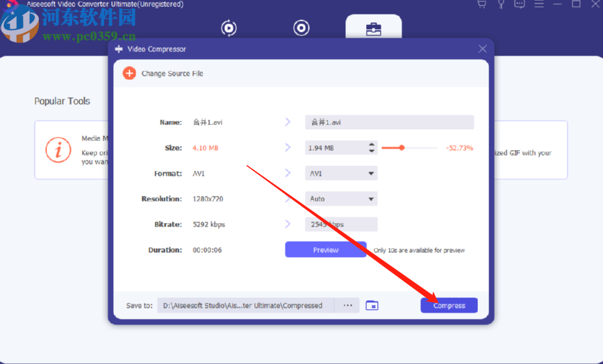The height and width of the screenshot is (364, 603).
Task: Click the arrow chevron beside Format
Action: (x=288, y=173)
